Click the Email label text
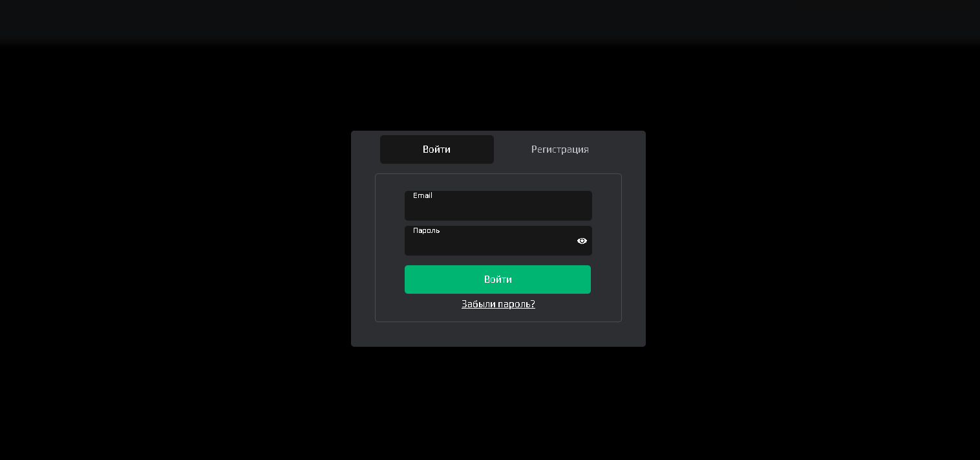The height and width of the screenshot is (460, 980). [x=423, y=195]
